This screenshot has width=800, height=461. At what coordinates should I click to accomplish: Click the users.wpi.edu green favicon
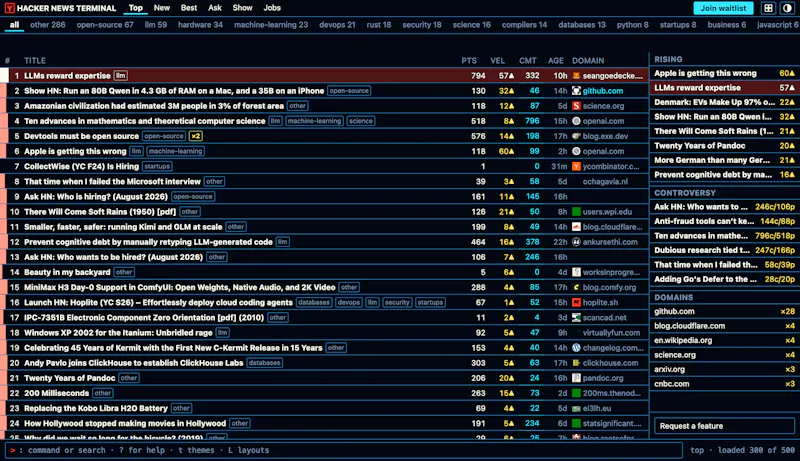click(x=576, y=212)
